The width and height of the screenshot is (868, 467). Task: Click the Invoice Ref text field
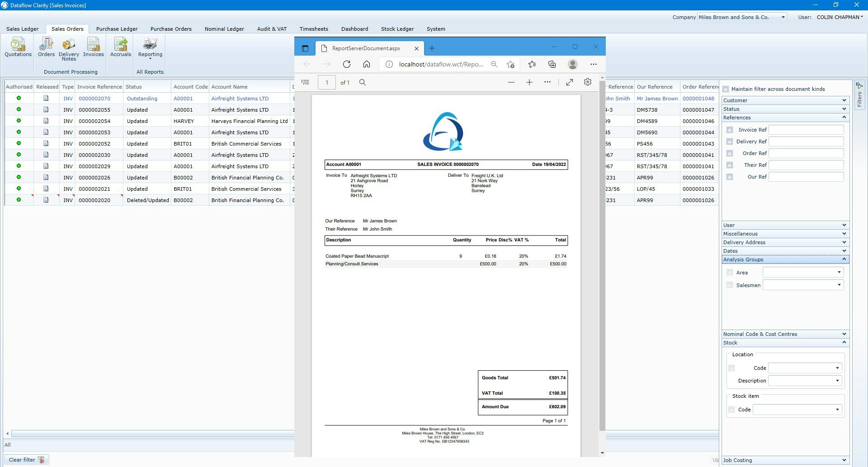807,130
